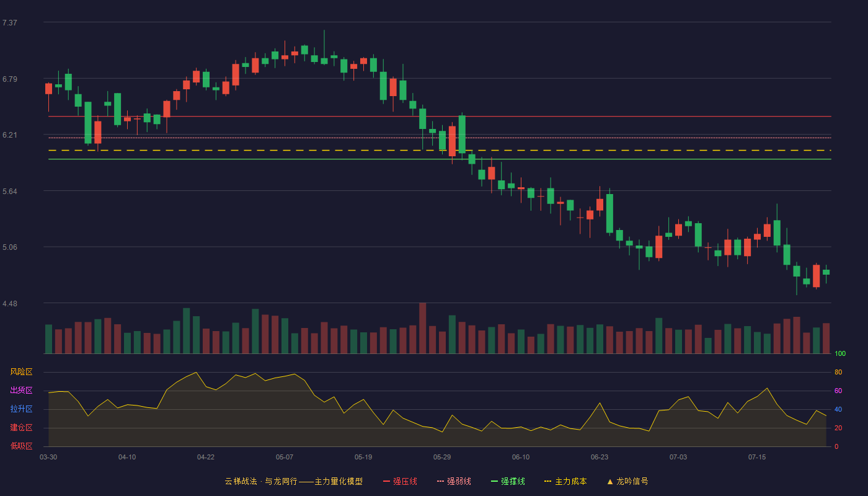868x496 pixels.
Task: Click the 40 indicator axis value
Action: [x=838, y=410]
